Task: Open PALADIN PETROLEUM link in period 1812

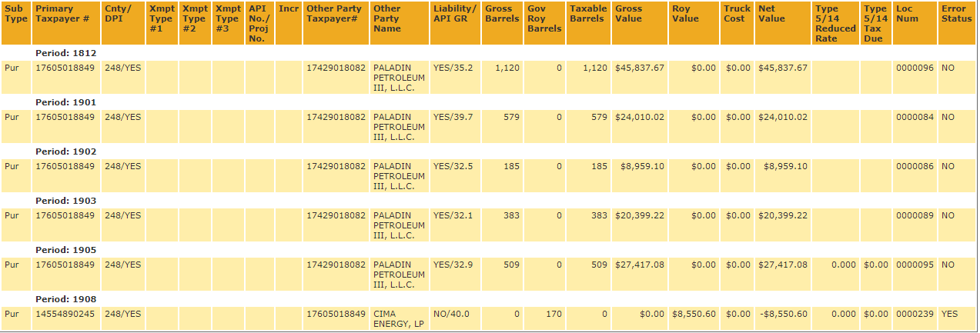Action: tap(399, 78)
